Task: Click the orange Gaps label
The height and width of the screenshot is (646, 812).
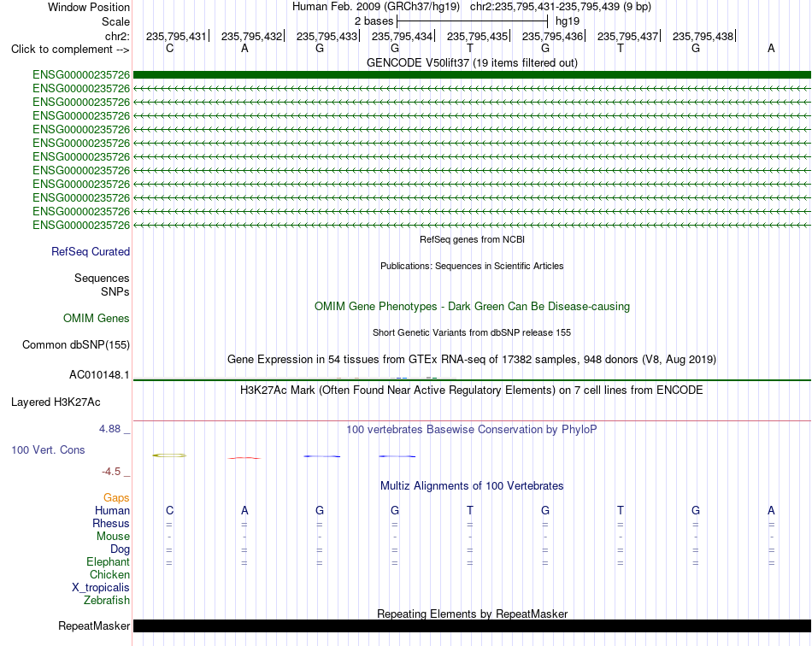Action: [116, 498]
